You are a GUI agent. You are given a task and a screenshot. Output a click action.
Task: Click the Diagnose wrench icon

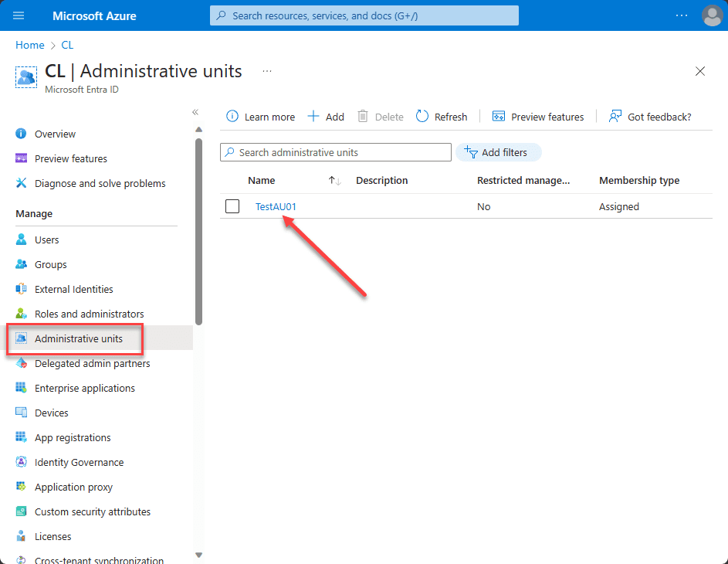tap(21, 183)
